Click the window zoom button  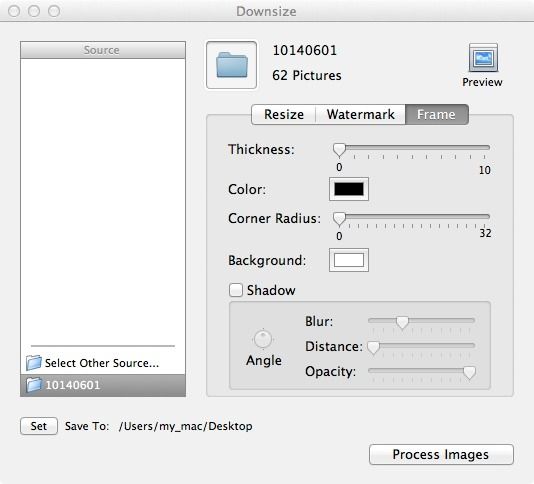(54, 11)
